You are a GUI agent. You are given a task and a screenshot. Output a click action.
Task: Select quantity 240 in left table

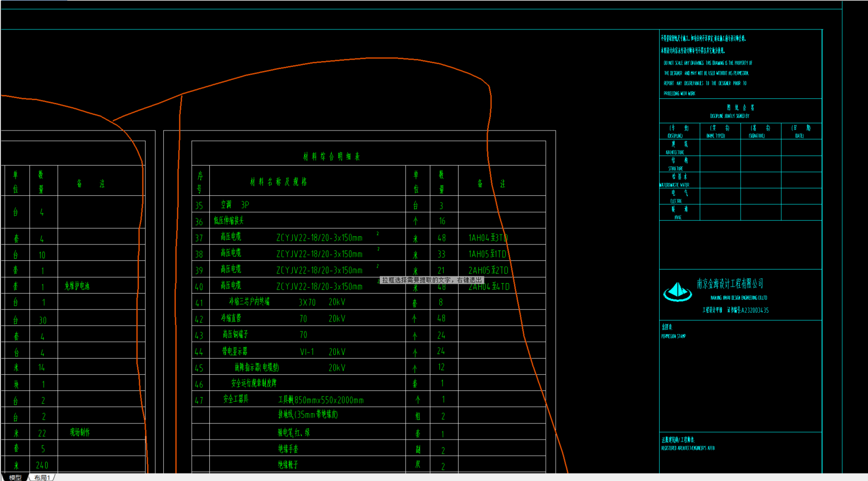coord(42,465)
